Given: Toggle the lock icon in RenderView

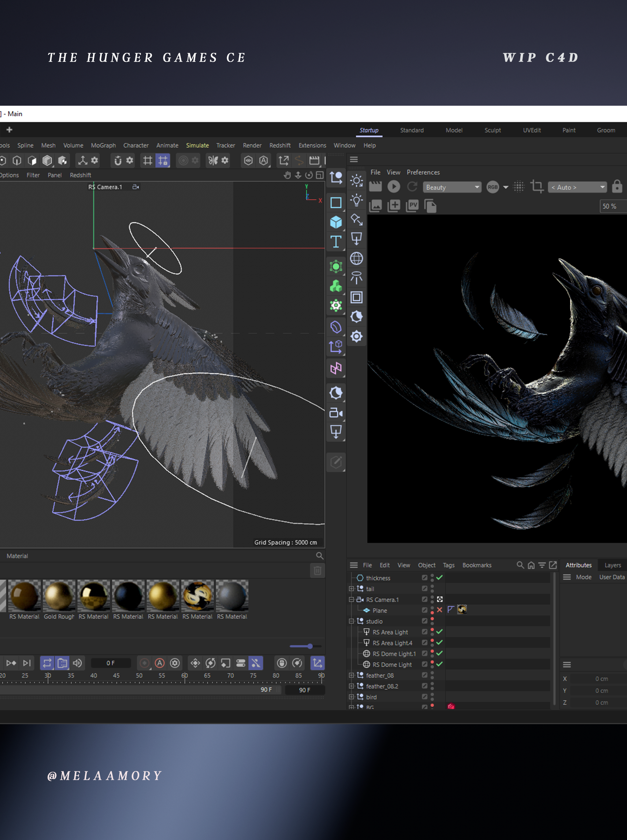Looking at the screenshot, I should point(617,186).
